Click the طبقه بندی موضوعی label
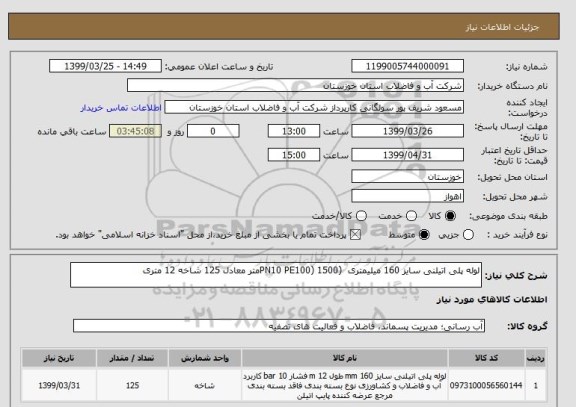The image size is (576, 407). point(508,216)
